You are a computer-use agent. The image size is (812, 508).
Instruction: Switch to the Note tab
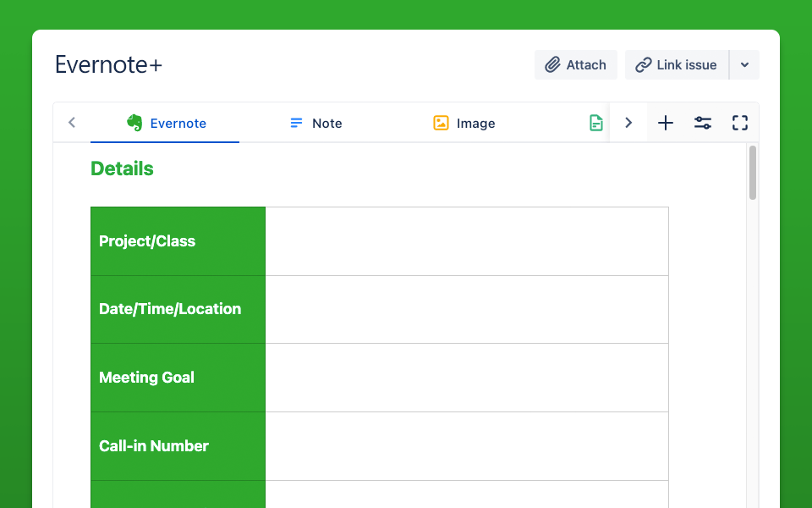click(x=315, y=123)
